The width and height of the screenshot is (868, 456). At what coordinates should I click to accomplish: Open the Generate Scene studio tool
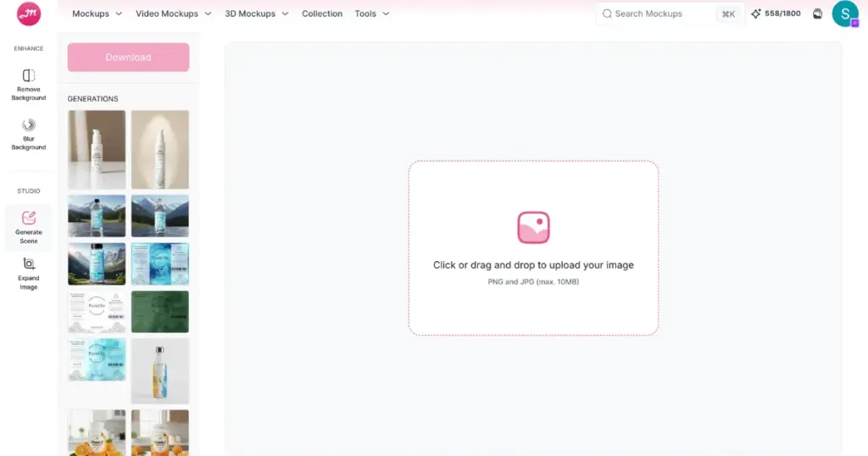(29, 228)
